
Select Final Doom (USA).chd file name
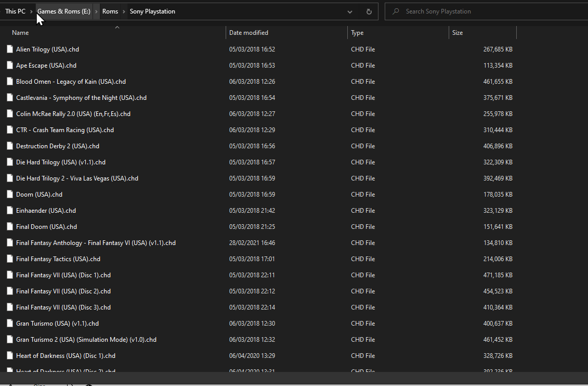(46, 227)
